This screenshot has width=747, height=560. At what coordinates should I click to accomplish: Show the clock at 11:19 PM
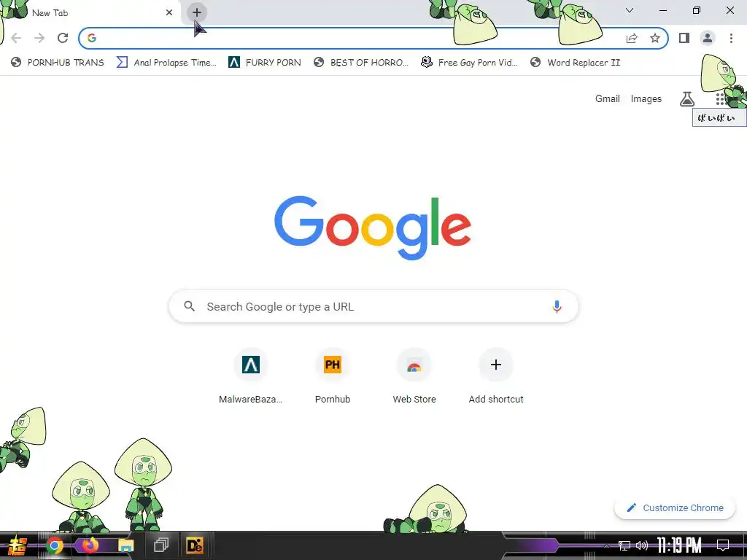(x=679, y=545)
